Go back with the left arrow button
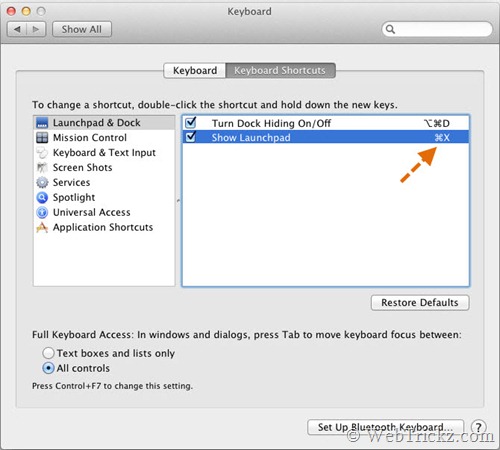The image size is (500, 450). [x=17, y=29]
